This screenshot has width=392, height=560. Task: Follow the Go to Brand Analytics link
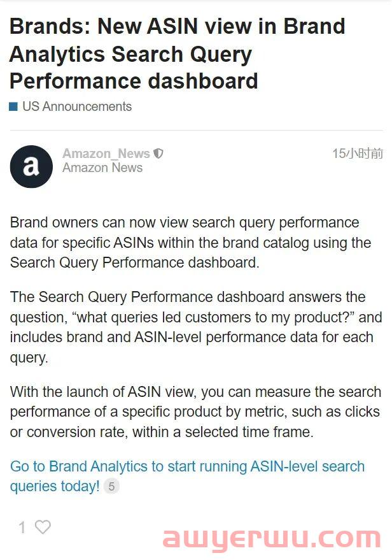point(187,477)
